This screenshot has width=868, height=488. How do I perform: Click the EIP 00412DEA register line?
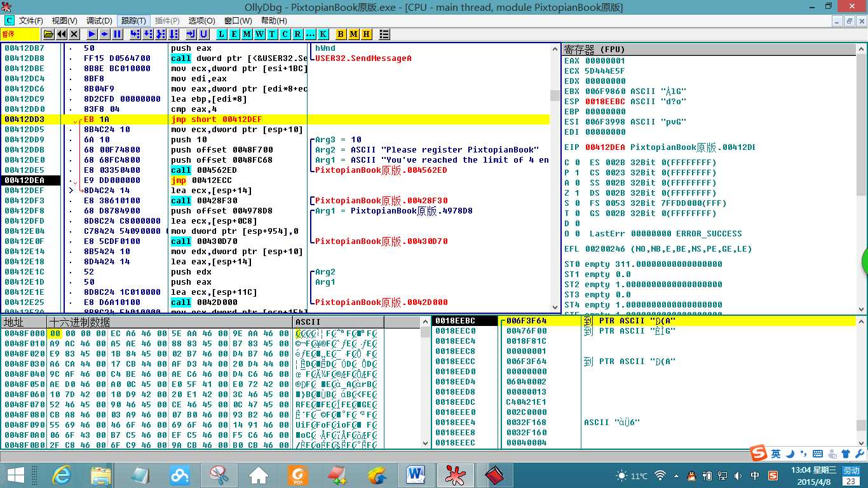pyautogui.click(x=660, y=147)
